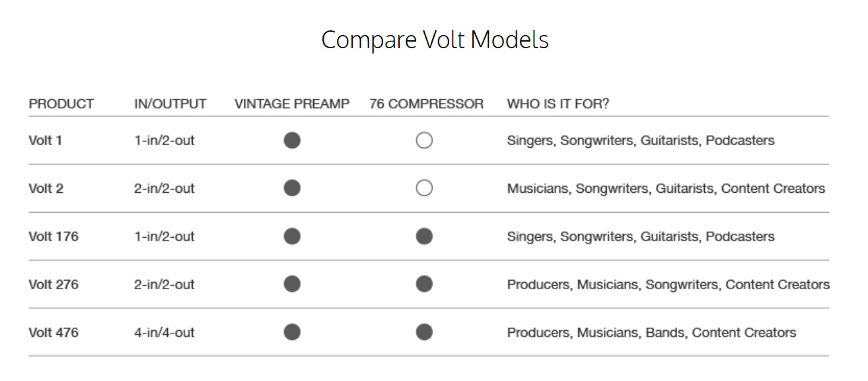The width and height of the screenshot is (868, 381).
Task: Click the empty 76 Compressor circle for Volt 1
Action: [424, 140]
